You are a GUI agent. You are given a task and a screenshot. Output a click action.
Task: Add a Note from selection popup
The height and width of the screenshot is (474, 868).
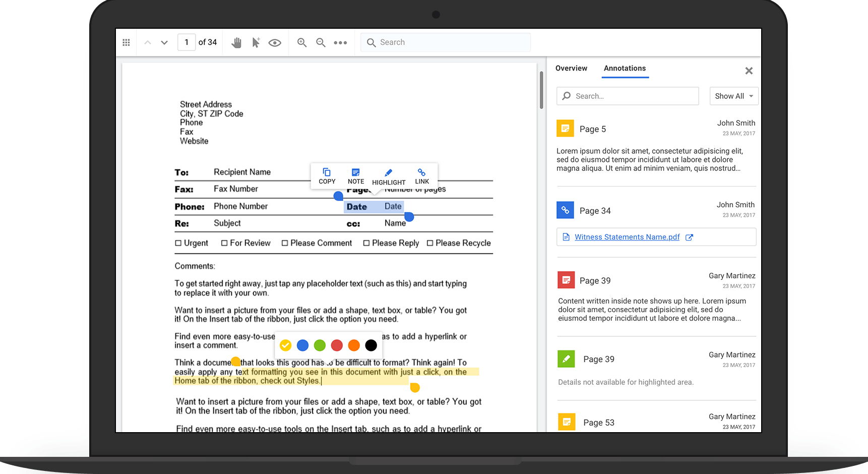tap(355, 176)
